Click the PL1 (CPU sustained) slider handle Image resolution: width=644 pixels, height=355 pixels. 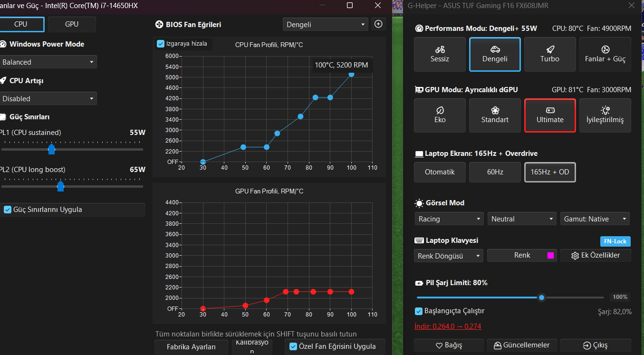tap(52, 149)
